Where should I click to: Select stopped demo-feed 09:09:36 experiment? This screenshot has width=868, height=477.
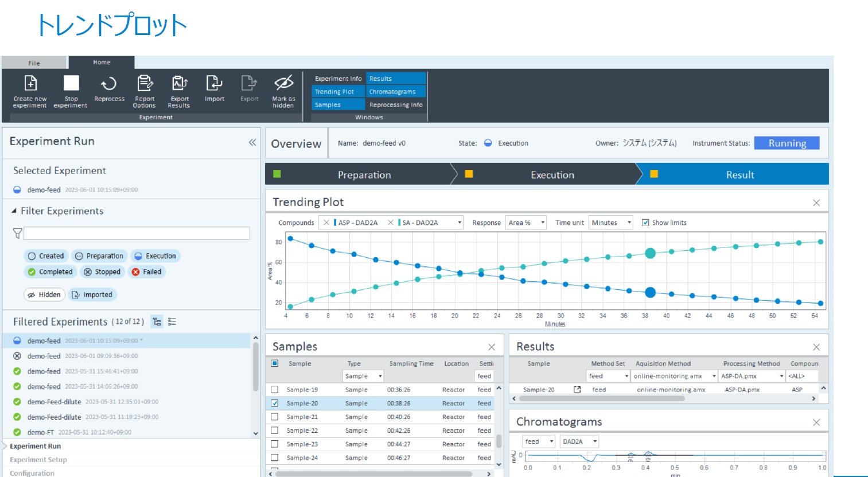tap(127, 356)
